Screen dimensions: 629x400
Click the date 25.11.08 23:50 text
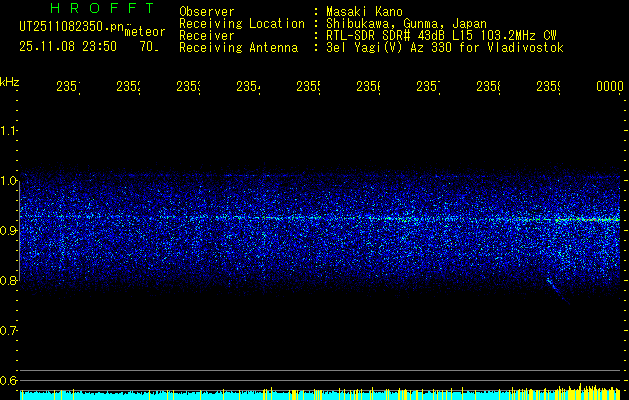tap(68, 47)
